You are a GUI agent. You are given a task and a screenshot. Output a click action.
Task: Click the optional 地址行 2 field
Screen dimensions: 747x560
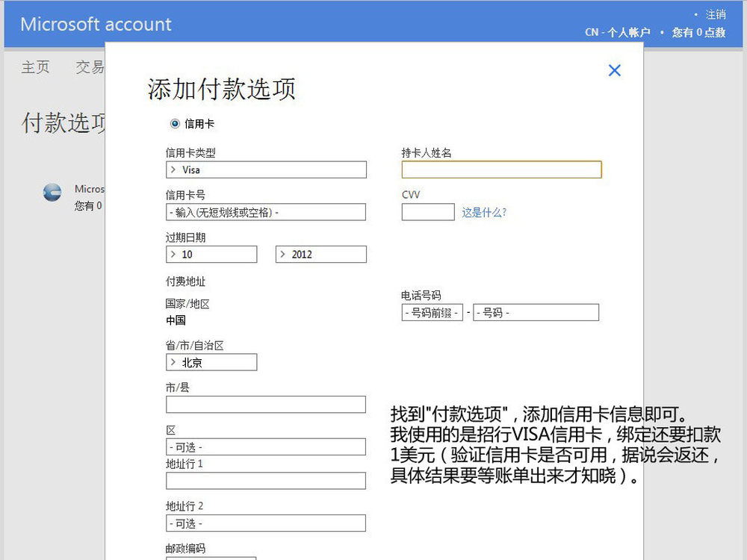267,523
